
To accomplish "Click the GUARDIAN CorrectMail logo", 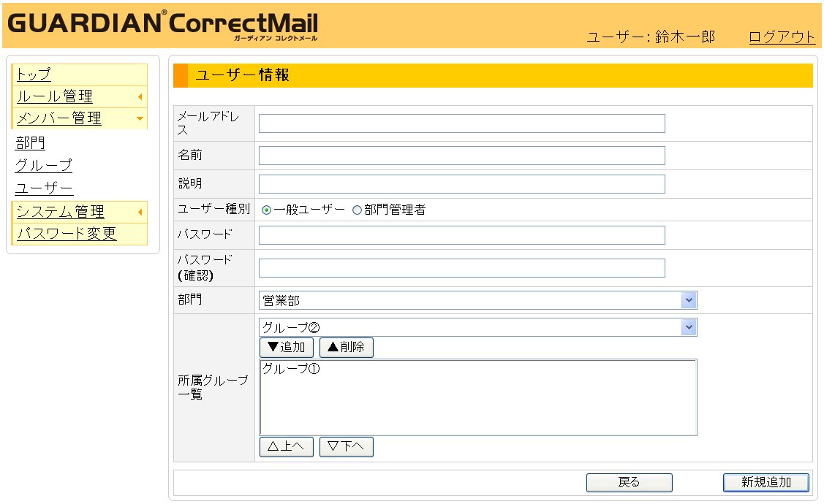I will point(163,25).
